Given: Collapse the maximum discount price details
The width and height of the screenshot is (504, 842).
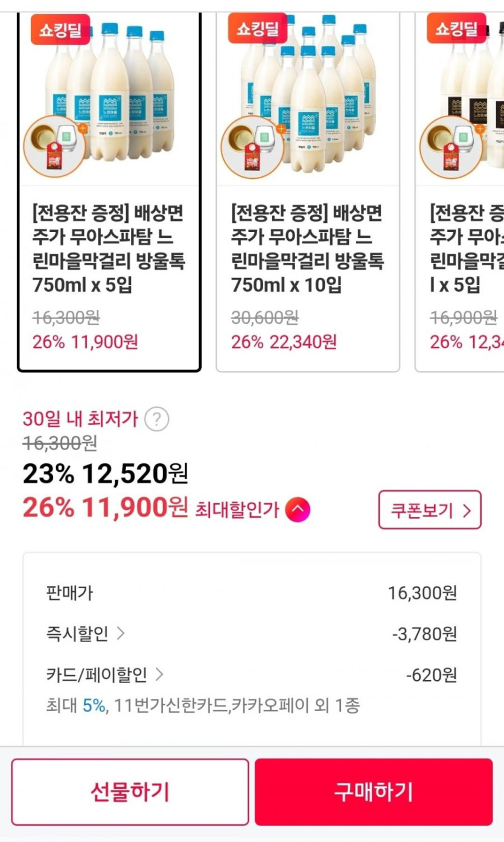Looking at the screenshot, I should (298, 510).
